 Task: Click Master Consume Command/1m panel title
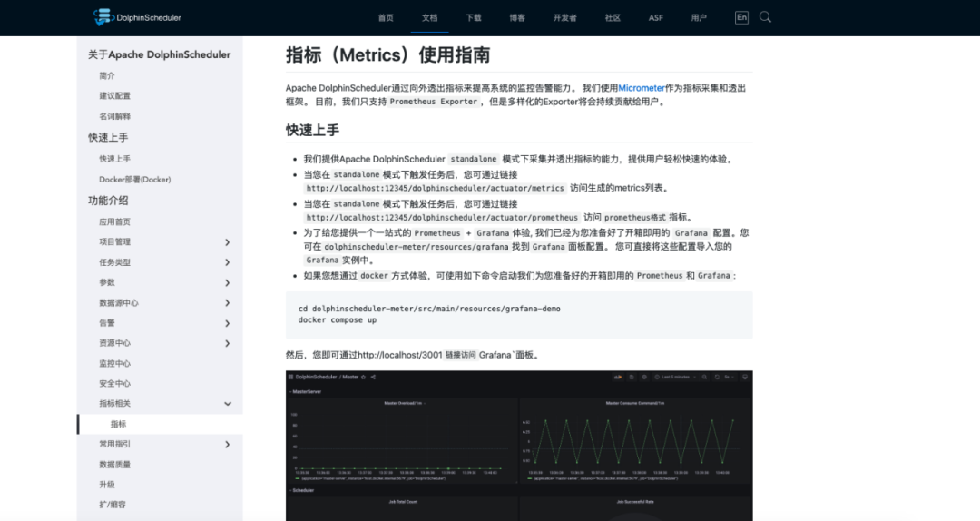coord(635,403)
